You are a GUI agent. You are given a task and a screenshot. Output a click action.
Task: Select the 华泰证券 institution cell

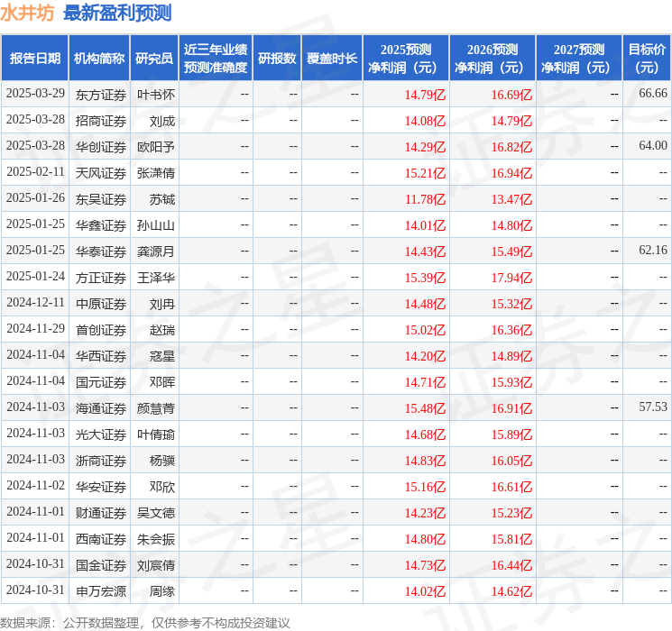point(101,251)
